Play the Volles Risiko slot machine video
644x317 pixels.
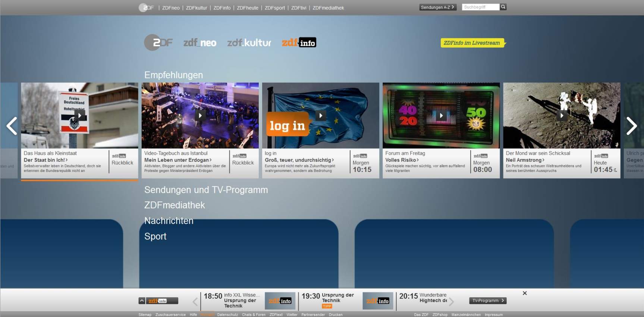tap(441, 116)
